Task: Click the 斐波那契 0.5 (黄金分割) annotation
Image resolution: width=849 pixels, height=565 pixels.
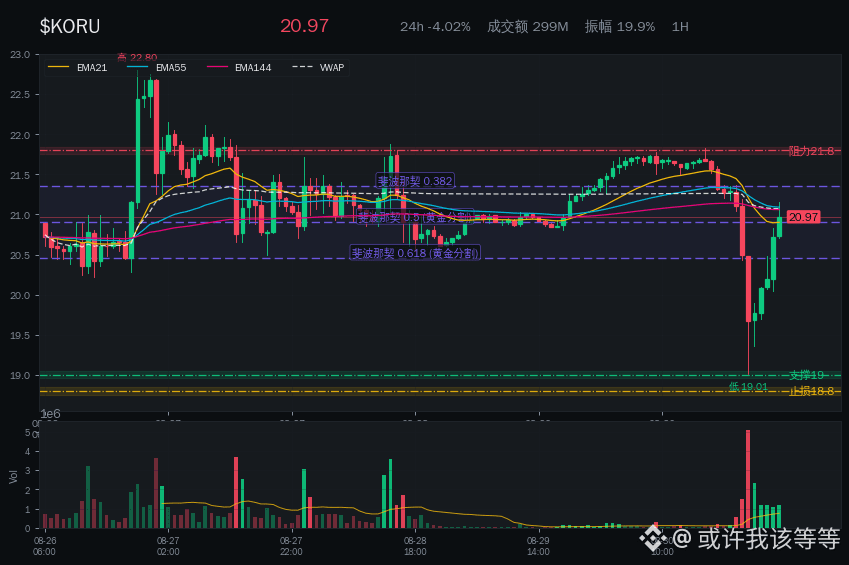Action: point(415,217)
